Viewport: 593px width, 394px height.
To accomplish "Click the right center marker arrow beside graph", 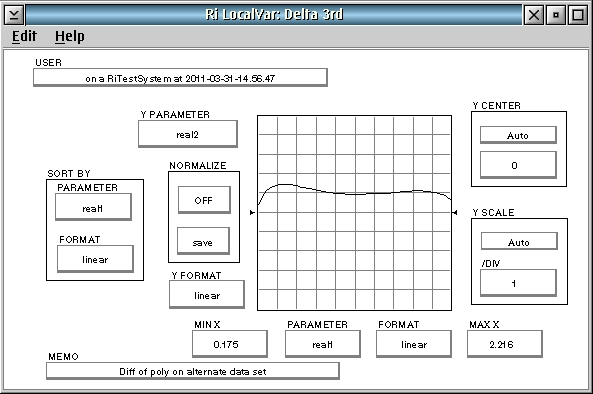I will (455, 213).
